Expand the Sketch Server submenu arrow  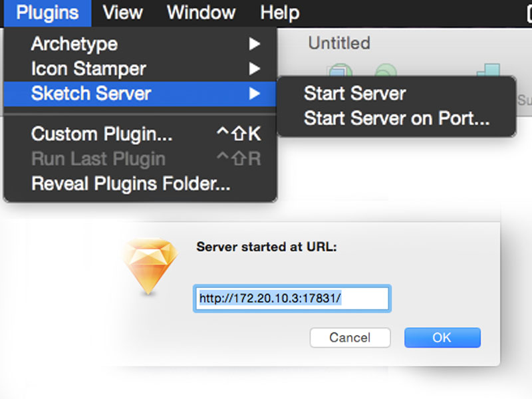pos(255,93)
